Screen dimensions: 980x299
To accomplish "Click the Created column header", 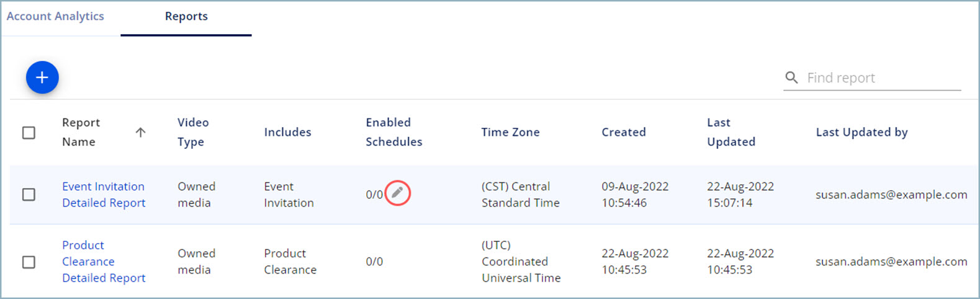I will click(623, 132).
